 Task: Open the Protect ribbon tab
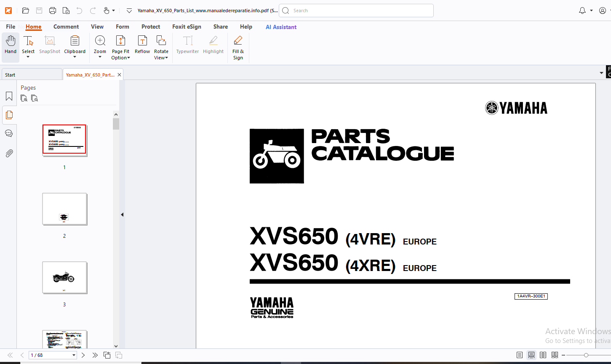[x=151, y=27]
